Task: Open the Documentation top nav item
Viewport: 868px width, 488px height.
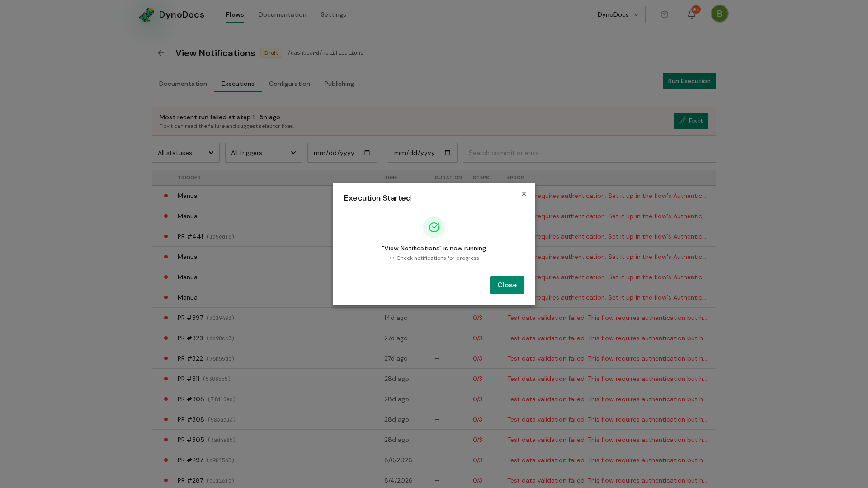Action: pyautogui.click(x=283, y=14)
